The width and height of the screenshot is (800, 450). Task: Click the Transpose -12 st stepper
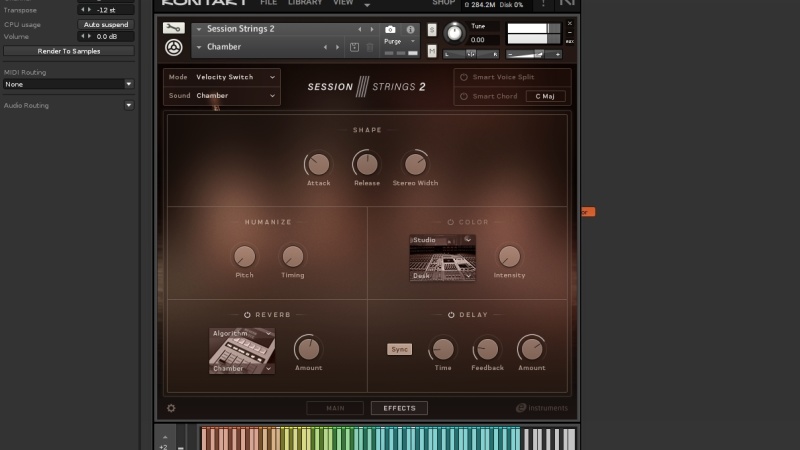106,10
